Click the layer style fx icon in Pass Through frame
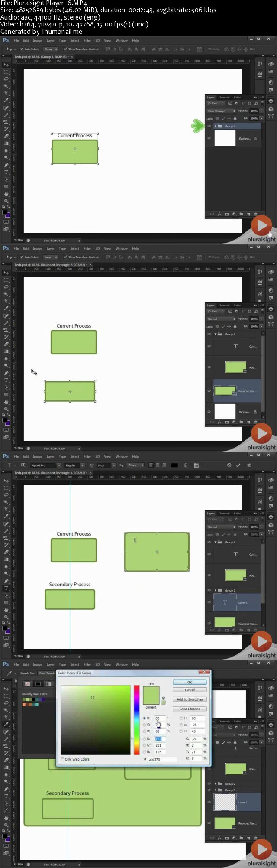This screenshot has width=277, height=868. click(219, 214)
